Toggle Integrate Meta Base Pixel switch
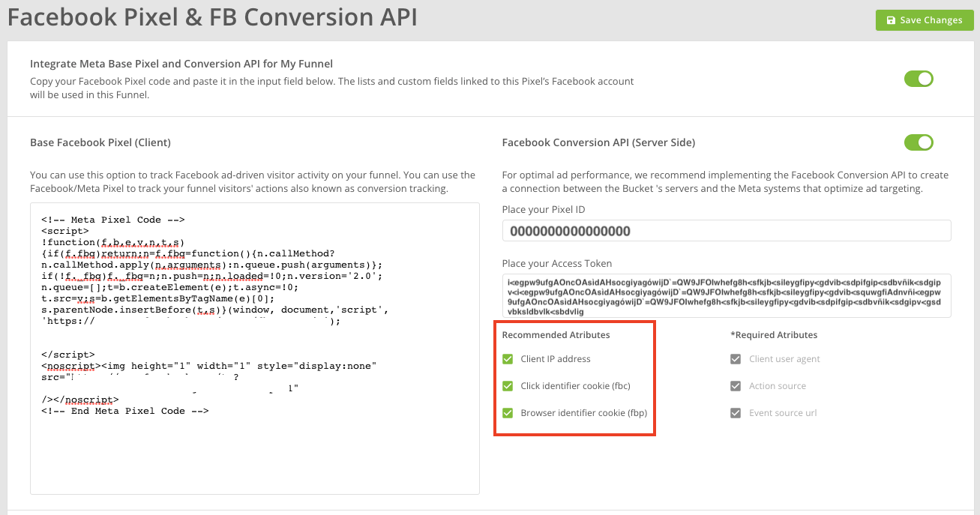 [x=919, y=79]
